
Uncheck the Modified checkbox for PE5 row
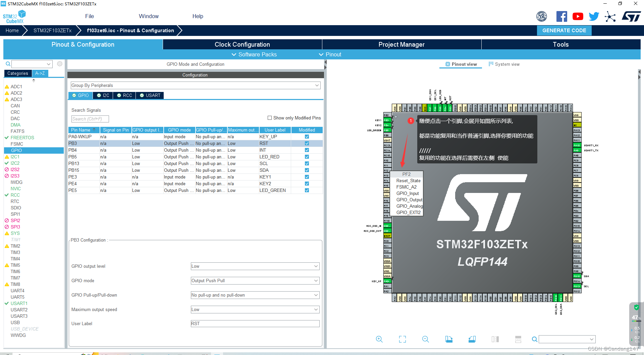pyautogui.click(x=306, y=190)
